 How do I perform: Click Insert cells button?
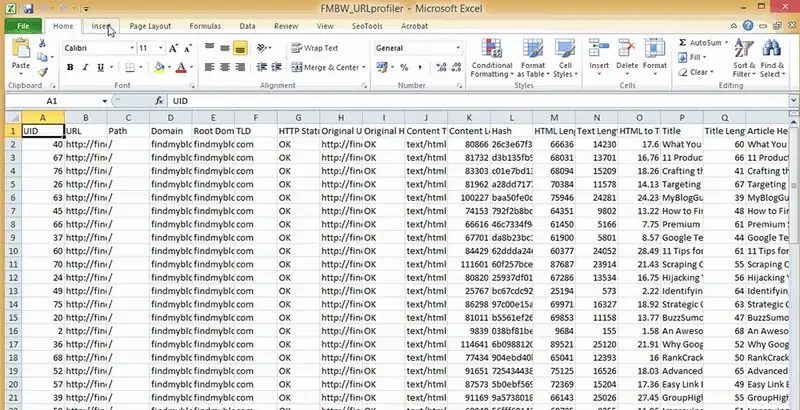599,57
